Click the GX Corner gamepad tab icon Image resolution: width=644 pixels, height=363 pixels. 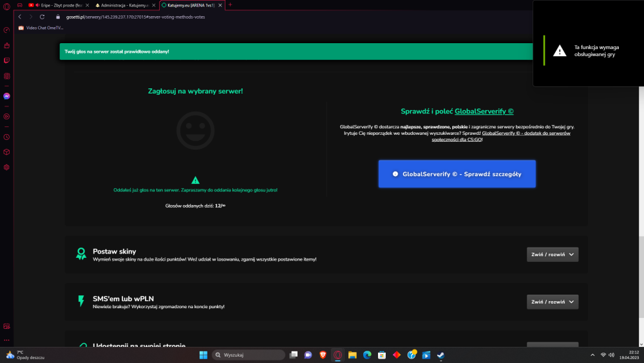tap(20, 5)
